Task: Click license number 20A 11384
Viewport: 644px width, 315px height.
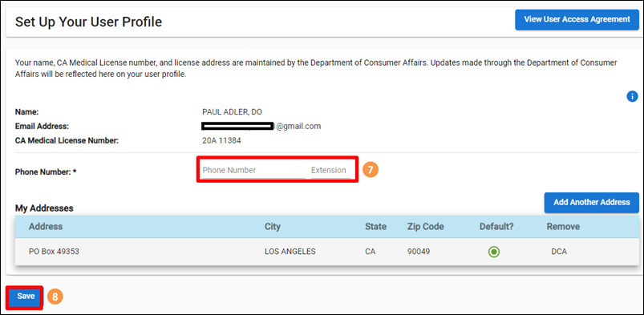Action: click(x=222, y=141)
